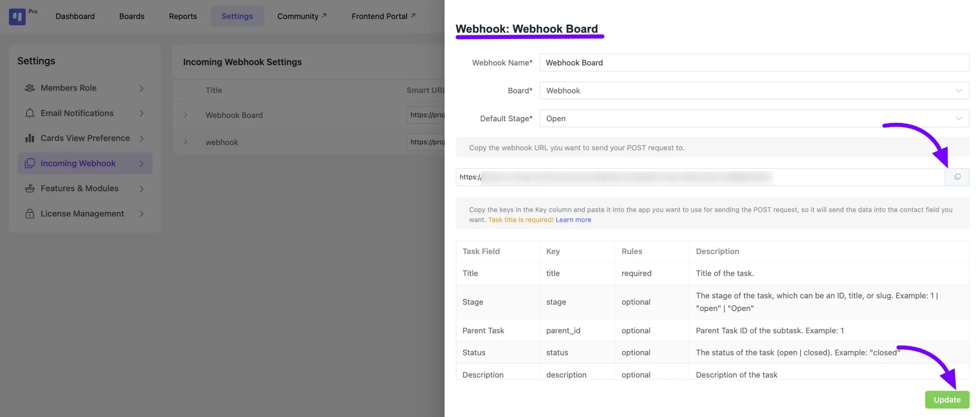Open the Default Stage dropdown
This screenshot has height=417, width=980.
[x=755, y=118]
